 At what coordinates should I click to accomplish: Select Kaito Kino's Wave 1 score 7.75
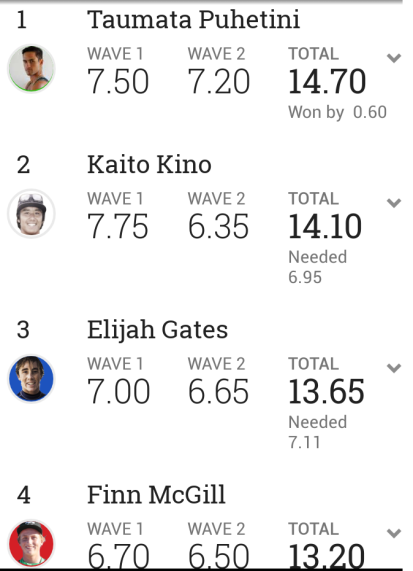[x=118, y=227]
